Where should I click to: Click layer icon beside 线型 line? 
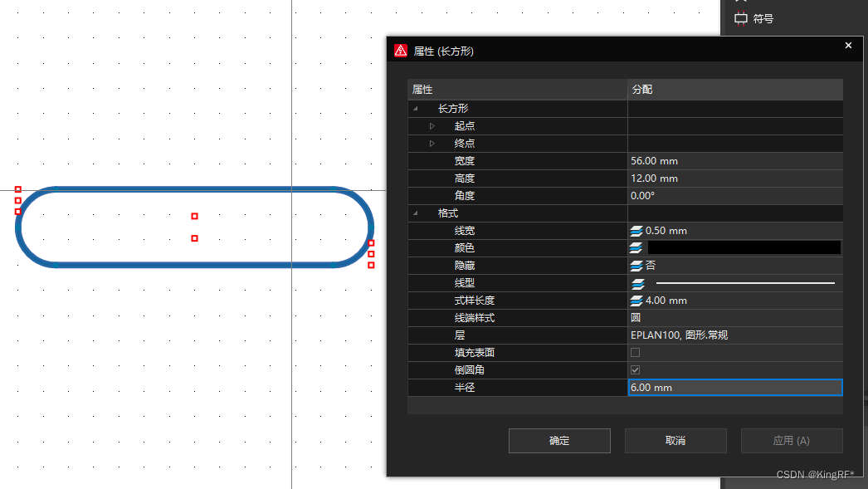coord(637,284)
